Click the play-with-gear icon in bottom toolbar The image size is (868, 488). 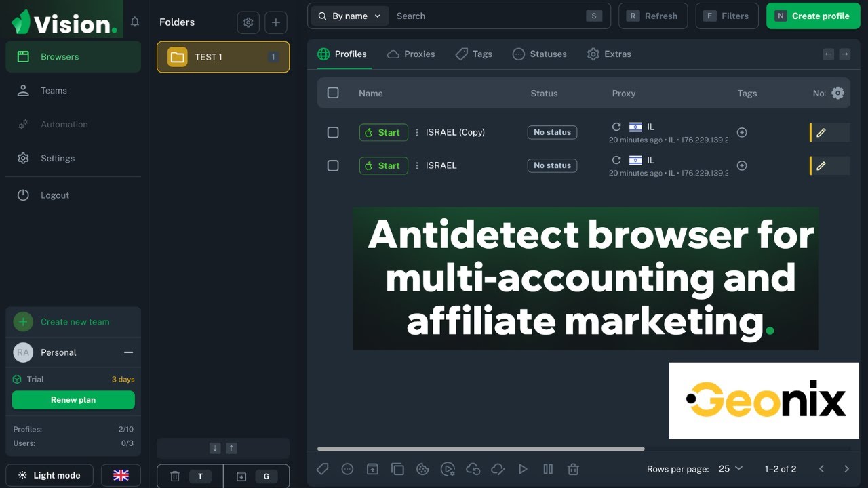coord(448,469)
